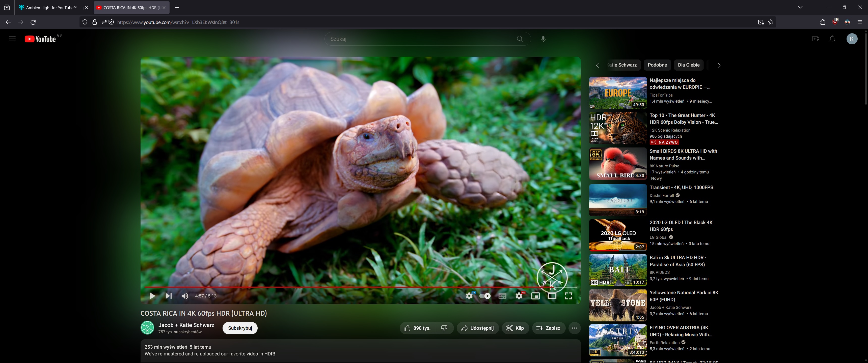This screenshot has height=363, width=868.
Task: Expand more actions three-dot menu
Action: [x=575, y=328]
